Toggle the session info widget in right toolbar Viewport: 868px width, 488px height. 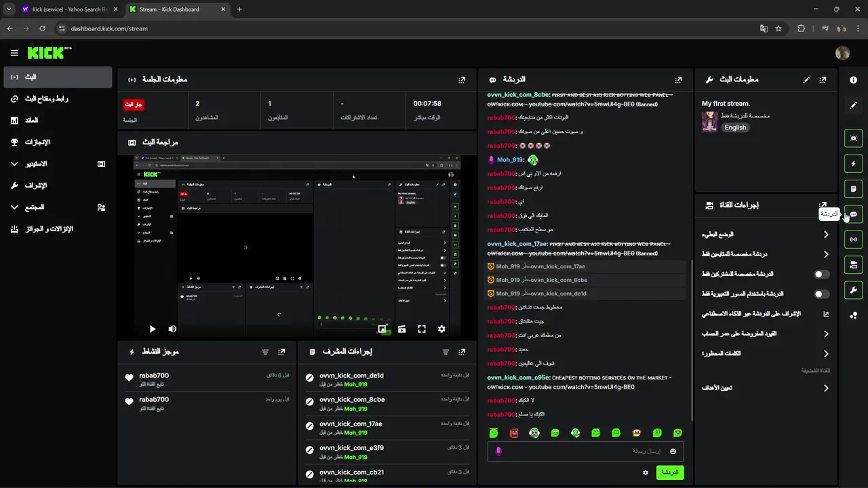853,138
